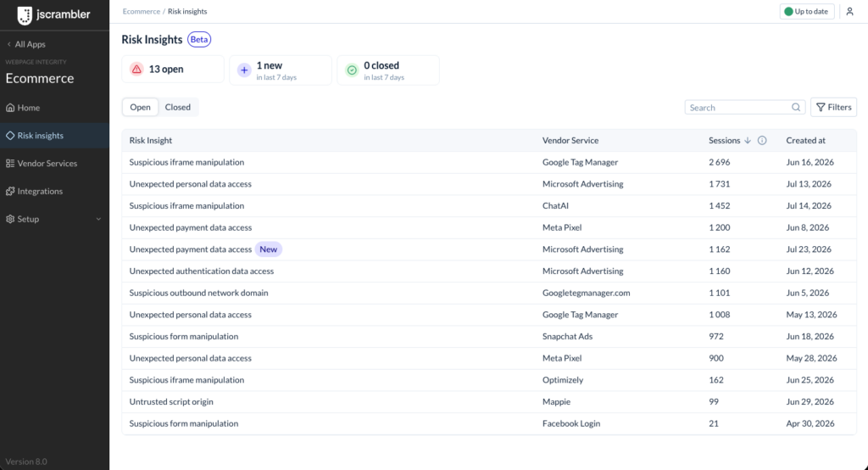The image size is (868, 470).
Task: Switch to the Closed tab
Action: pyautogui.click(x=178, y=107)
